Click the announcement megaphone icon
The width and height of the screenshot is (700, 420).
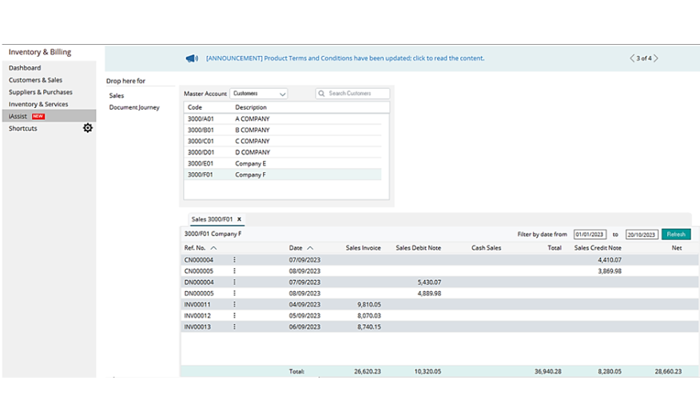tap(191, 58)
